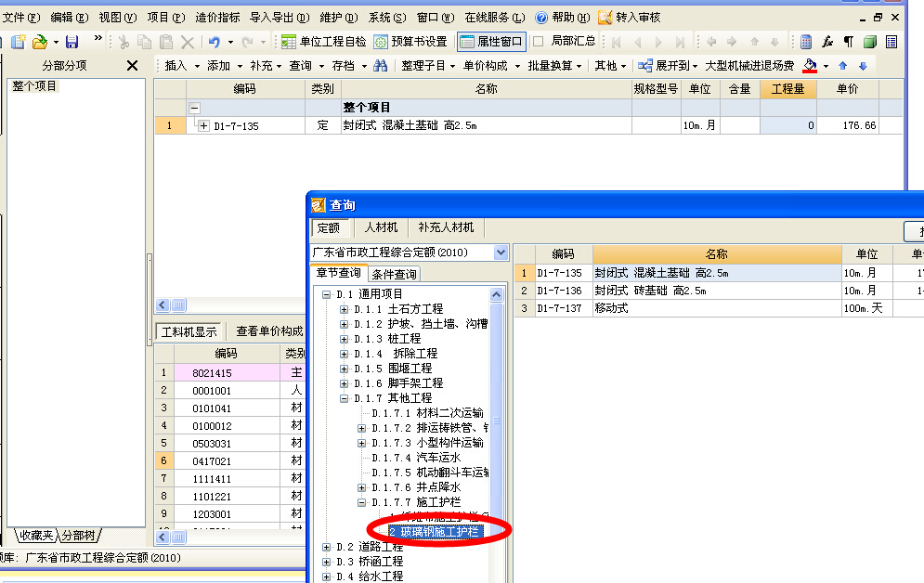Open the 编辑 menu
924x583 pixels.
pos(69,18)
